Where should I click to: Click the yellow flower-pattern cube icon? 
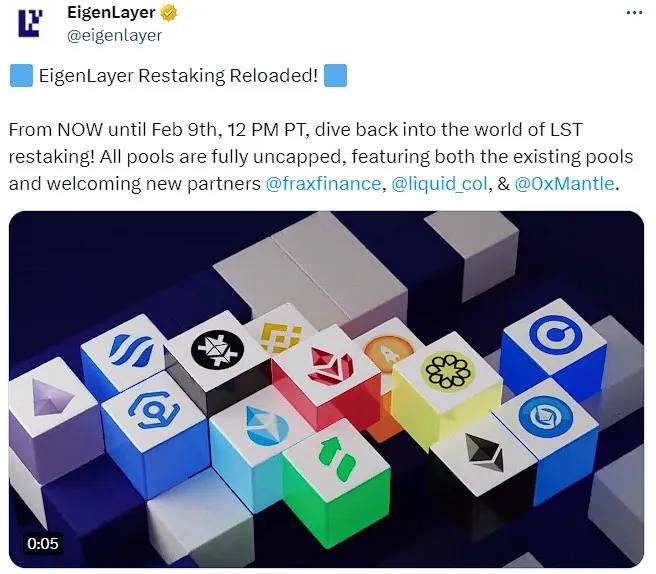click(x=448, y=371)
